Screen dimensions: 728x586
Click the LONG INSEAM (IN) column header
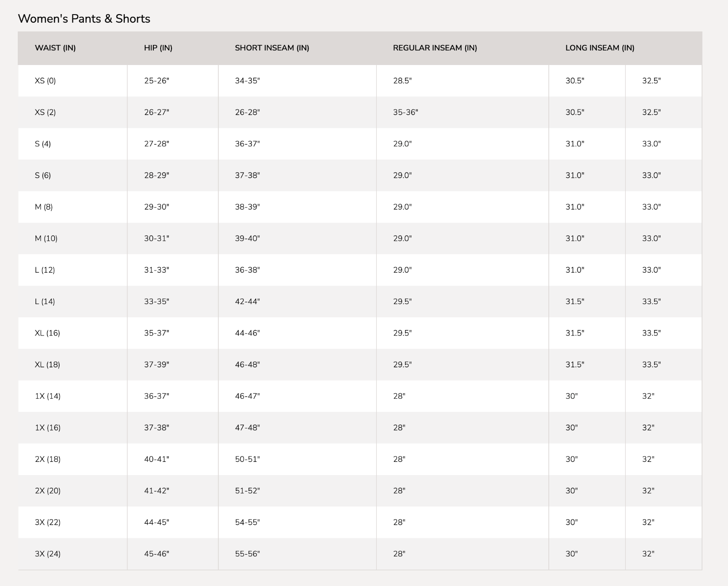599,48
